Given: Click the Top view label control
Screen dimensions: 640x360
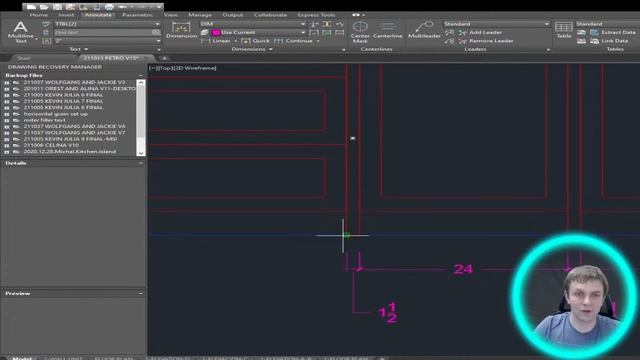Looking at the screenshot, I should click(165, 68).
